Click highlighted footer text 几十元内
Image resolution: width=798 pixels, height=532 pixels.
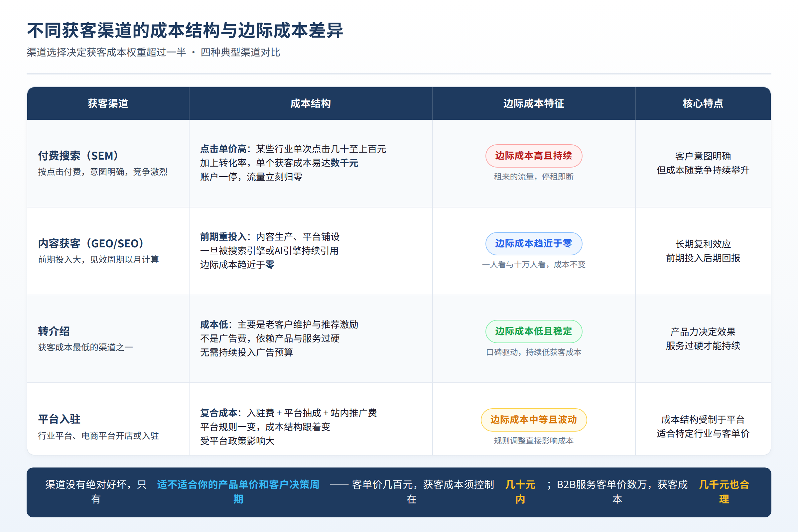pos(520,492)
